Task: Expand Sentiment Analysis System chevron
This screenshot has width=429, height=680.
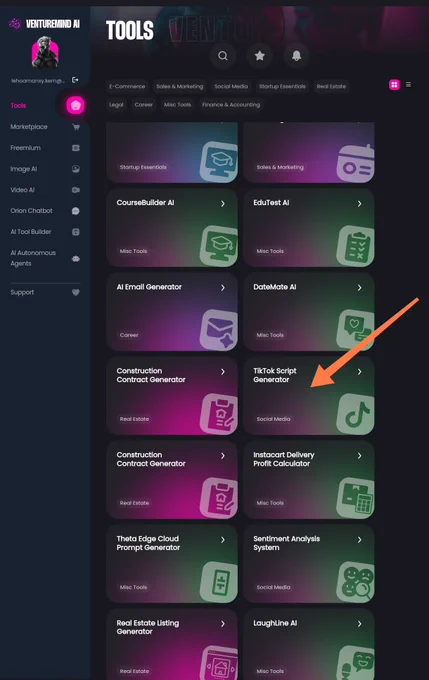Action: 360,540
